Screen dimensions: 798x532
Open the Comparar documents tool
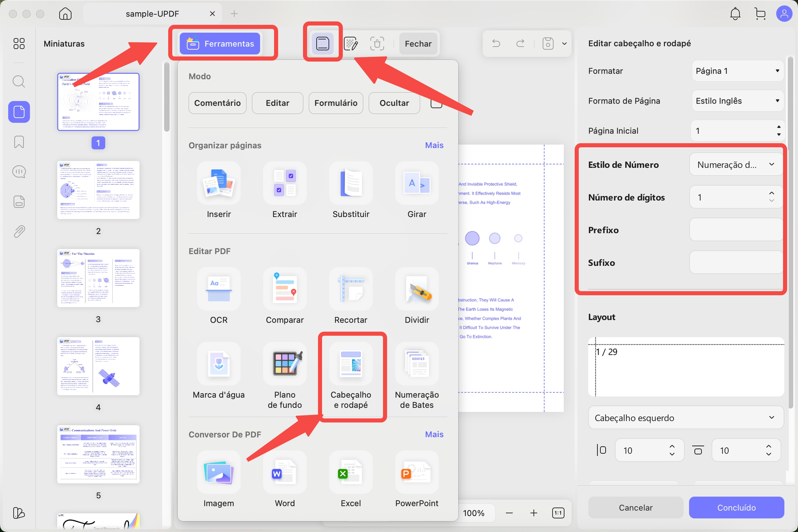(285, 289)
